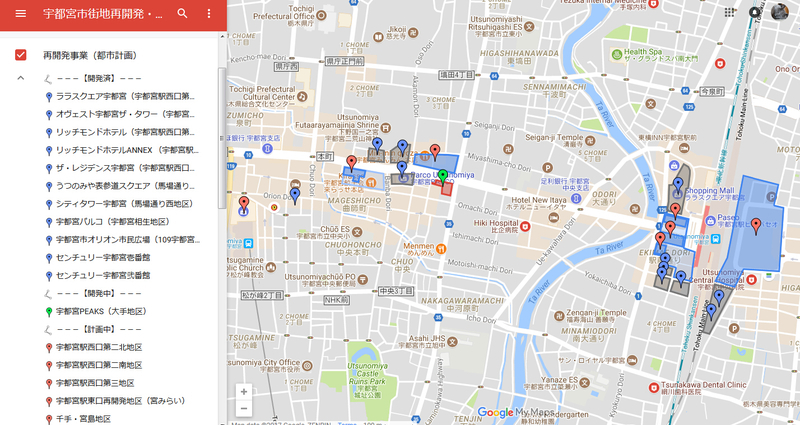This screenshot has width=800, height=425.
Task: Click the sidebar vertical scrollbar thumb
Action: click(221, 138)
